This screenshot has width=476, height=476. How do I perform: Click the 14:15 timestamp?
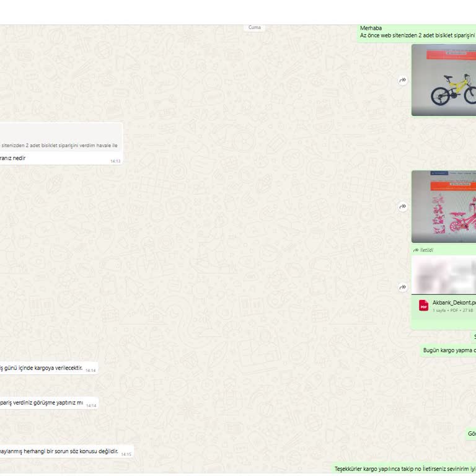[x=126, y=454]
